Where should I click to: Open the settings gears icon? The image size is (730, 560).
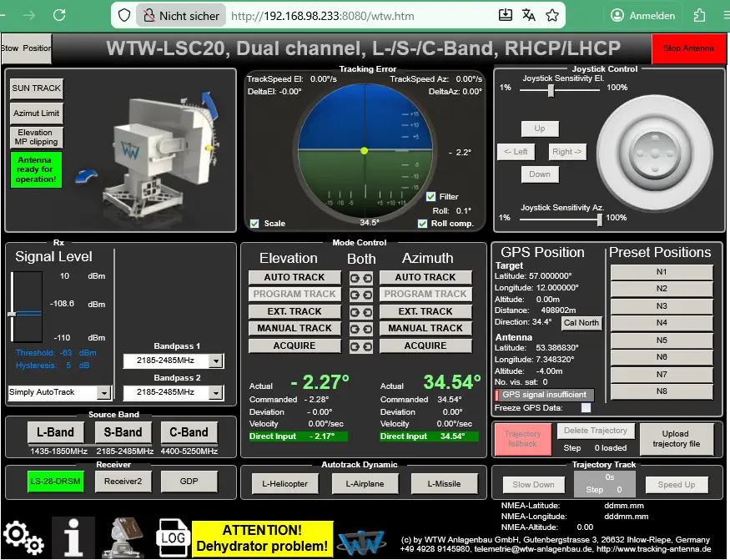coord(23,538)
